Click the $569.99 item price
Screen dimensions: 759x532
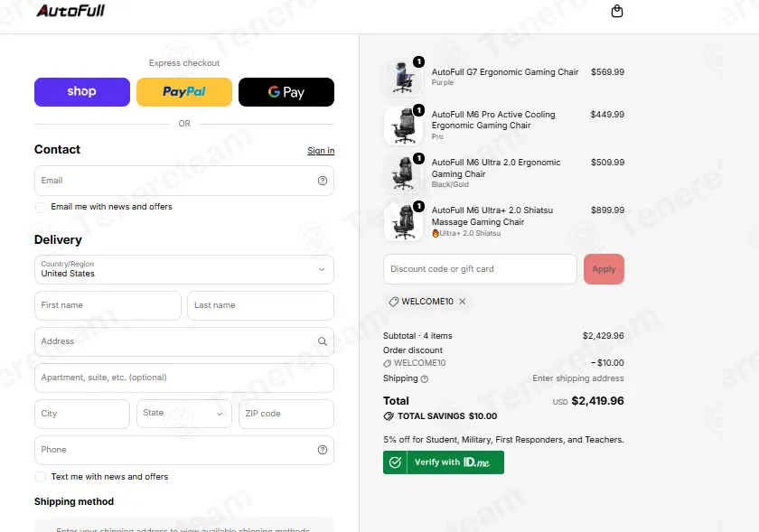(607, 72)
